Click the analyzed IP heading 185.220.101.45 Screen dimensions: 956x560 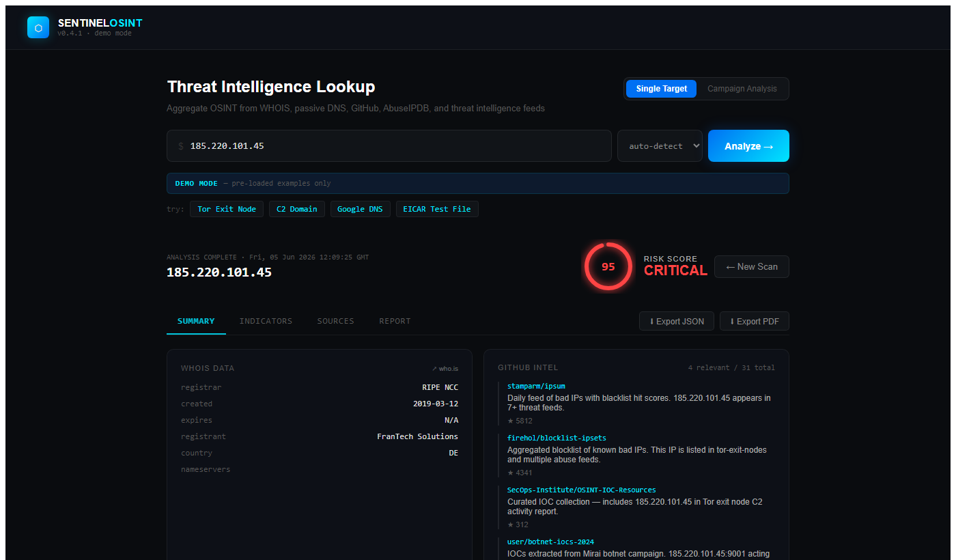click(x=219, y=272)
